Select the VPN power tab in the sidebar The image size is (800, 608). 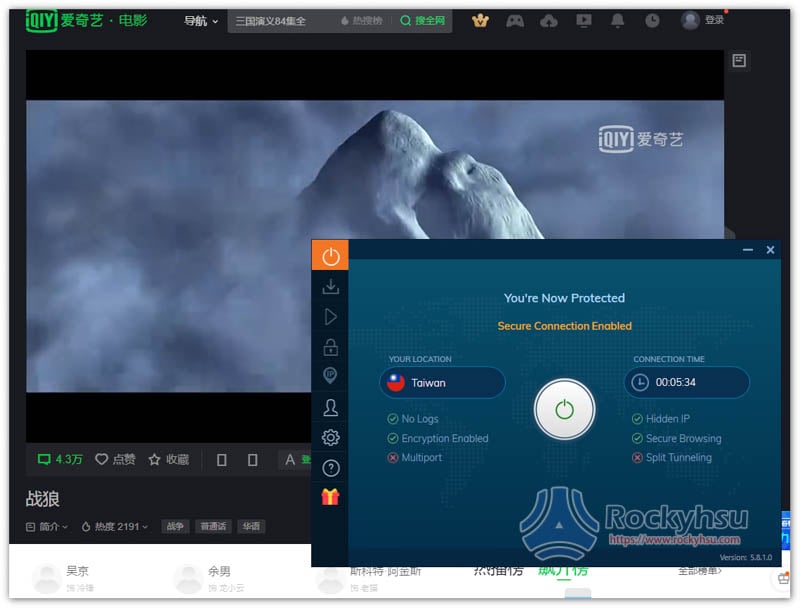coord(330,256)
